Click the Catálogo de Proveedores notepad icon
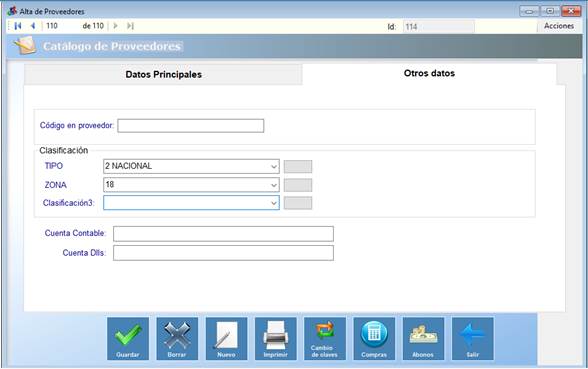Viewport: 588px width, 369px height. [25, 46]
